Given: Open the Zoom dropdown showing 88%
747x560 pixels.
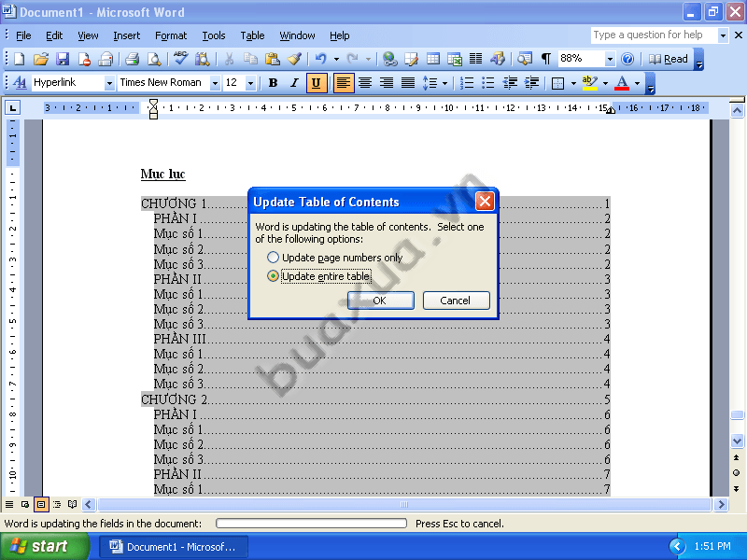Looking at the screenshot, I should [610, 59].
